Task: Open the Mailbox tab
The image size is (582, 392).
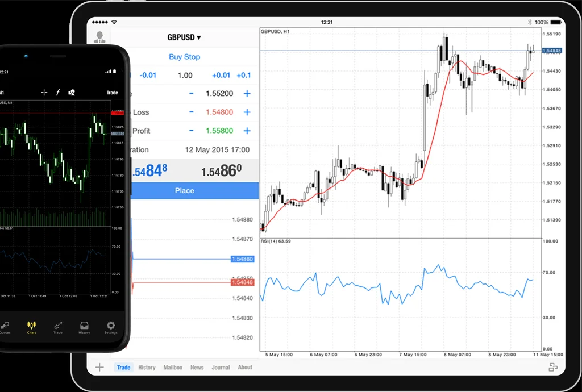Action: click(173, 368)
